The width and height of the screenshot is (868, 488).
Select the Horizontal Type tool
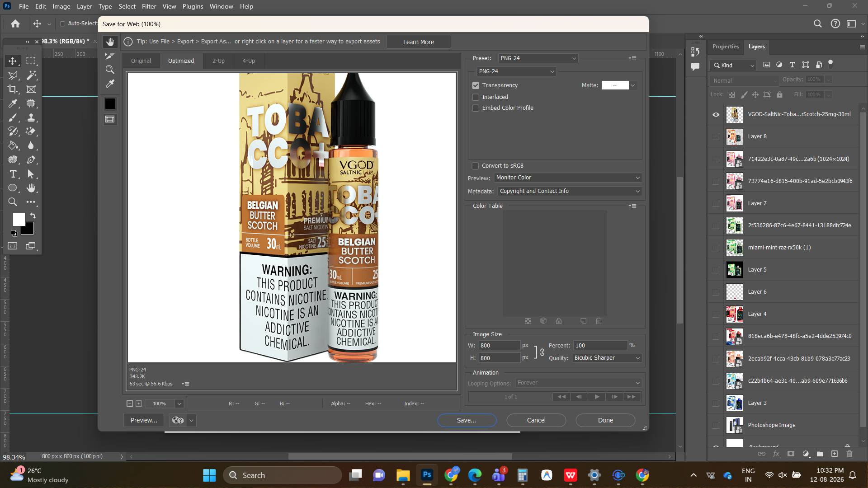[13, 174]
